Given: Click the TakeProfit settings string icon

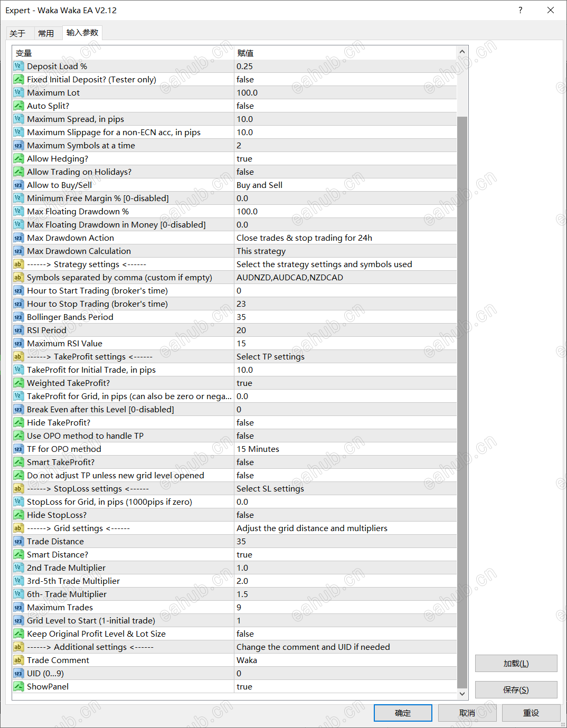Looking at the screenshot, I should click(x=18, y=356).
